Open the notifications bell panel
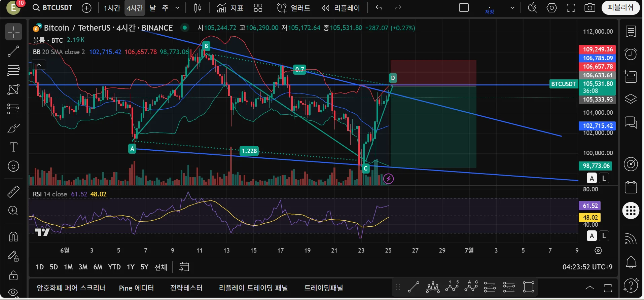Viewport: 644px width, 300px height. pos(631,262)
